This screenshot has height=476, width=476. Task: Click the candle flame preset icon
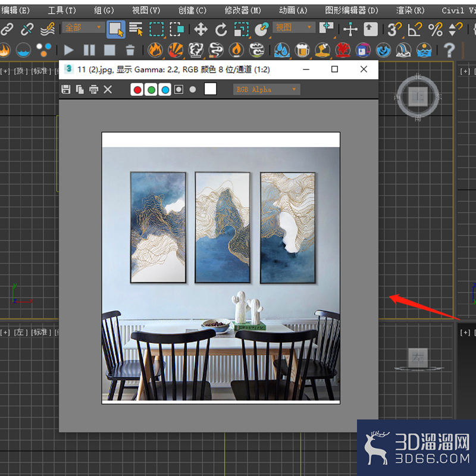point(236,50)
